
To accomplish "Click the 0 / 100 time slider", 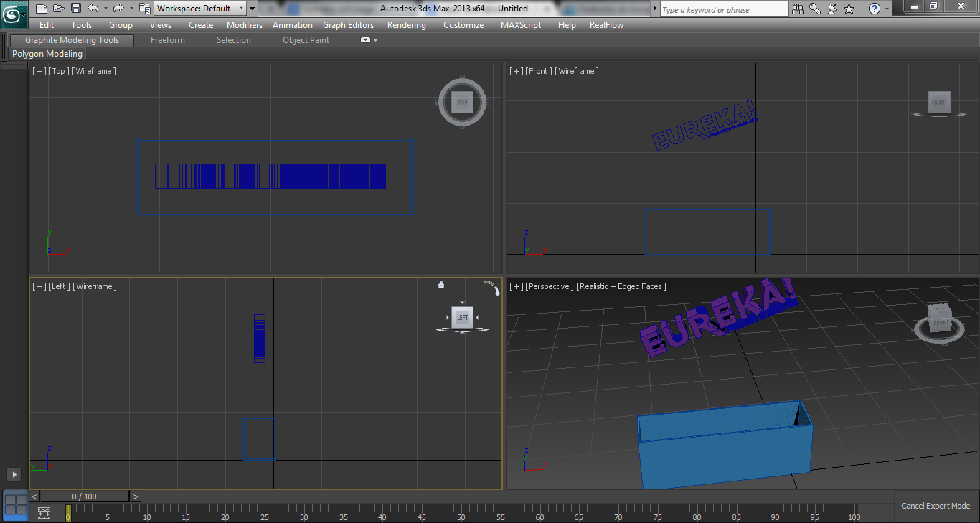I will point(85,496).
